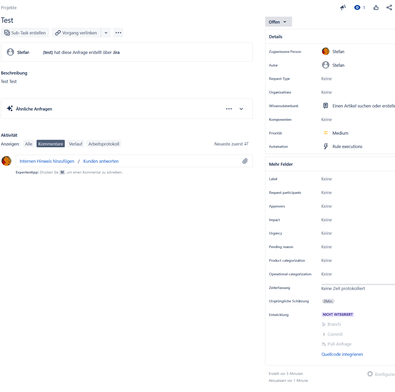395x392 pixels.
Task: Click Vorgang verlinken button
Action: 76,33
